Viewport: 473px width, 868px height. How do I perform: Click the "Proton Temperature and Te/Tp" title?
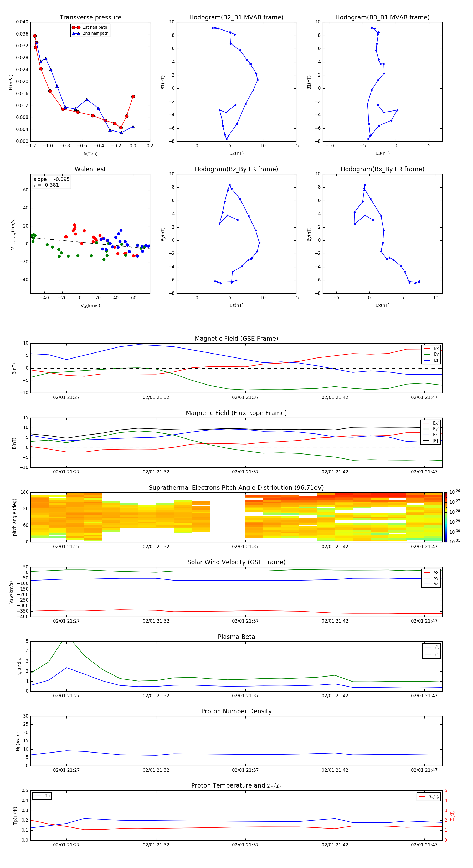[236, 786]
